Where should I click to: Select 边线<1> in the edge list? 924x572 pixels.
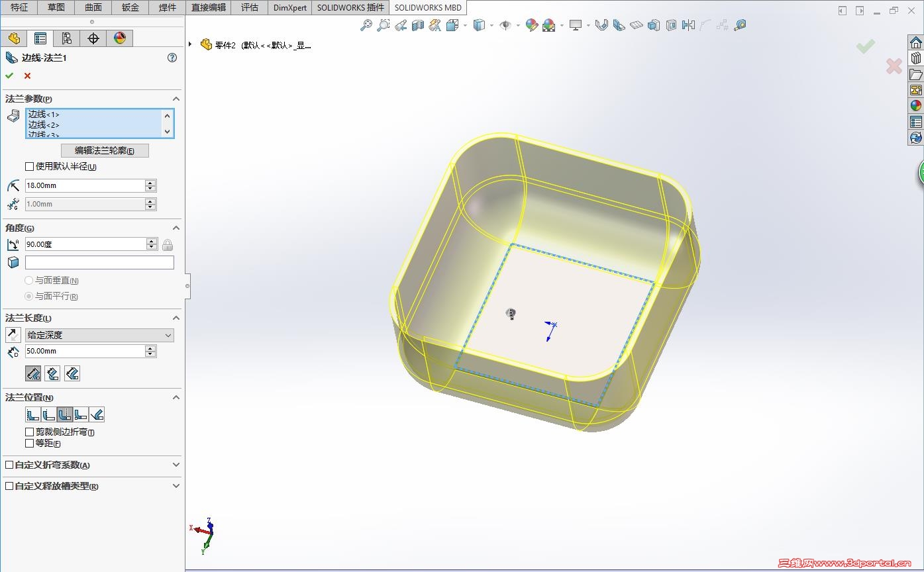pos(44,115)
